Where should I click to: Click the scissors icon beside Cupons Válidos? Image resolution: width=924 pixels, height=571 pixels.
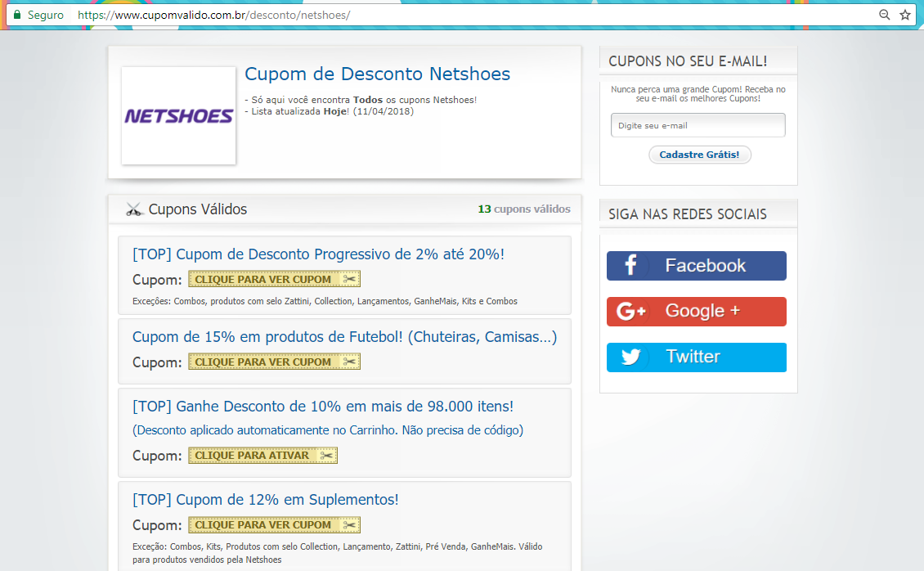(x=133, y=209)
